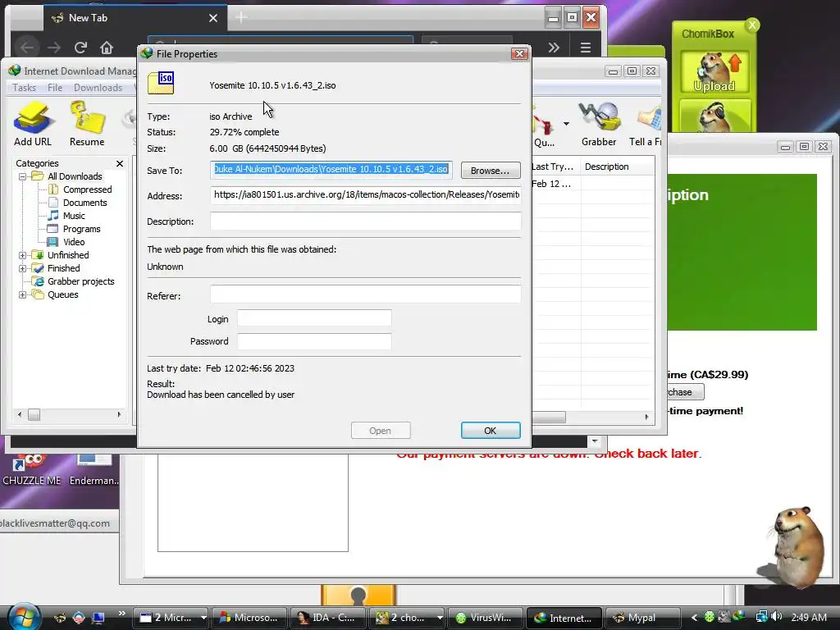The height and width of the screenshot is (630, 840).
Task: Open the CHUZZLE ME desktop shortcut
Action: (32, 468)
